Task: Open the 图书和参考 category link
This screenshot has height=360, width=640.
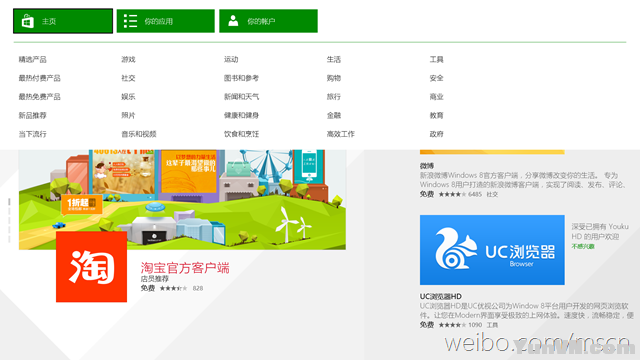Action: tap(241, 78)
